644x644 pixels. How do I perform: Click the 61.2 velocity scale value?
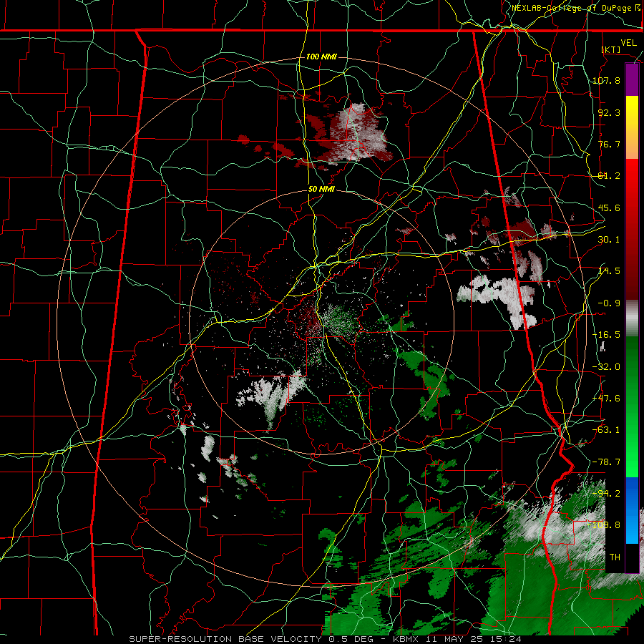[609, 176]
